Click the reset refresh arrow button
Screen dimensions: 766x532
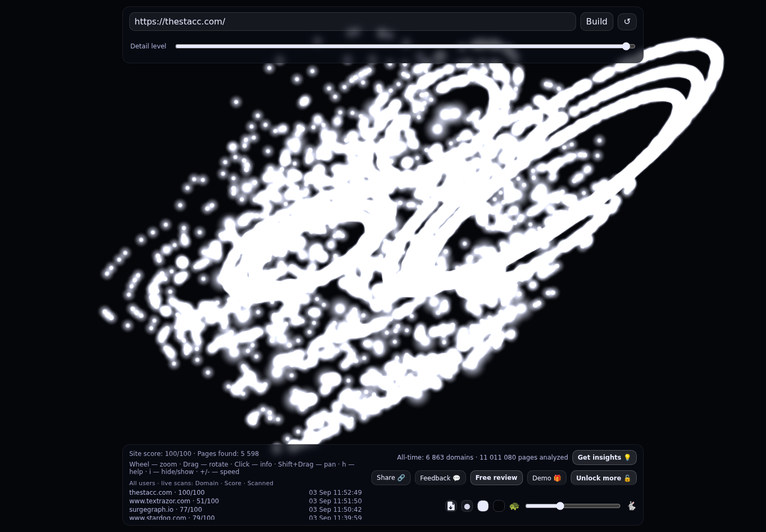tap(627, 22)
